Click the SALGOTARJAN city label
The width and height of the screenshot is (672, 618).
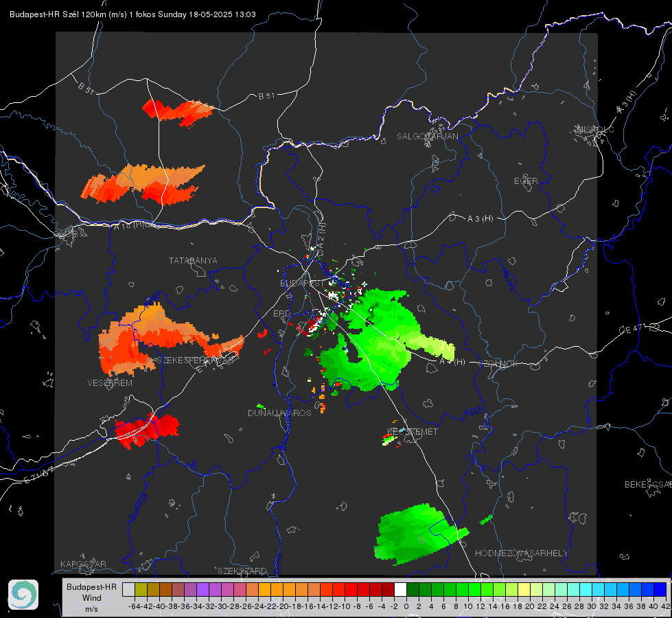427,137
